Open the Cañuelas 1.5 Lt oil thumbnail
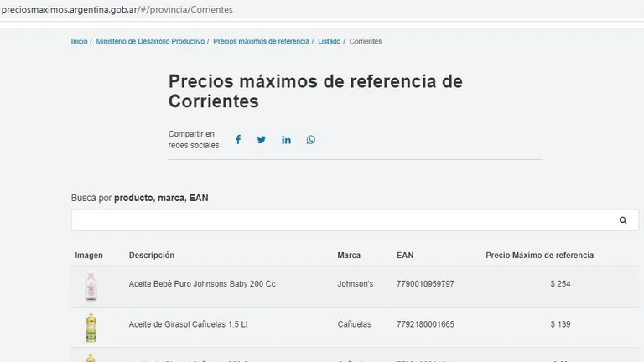This screenshot has height=362, width=644. (91, 327)
